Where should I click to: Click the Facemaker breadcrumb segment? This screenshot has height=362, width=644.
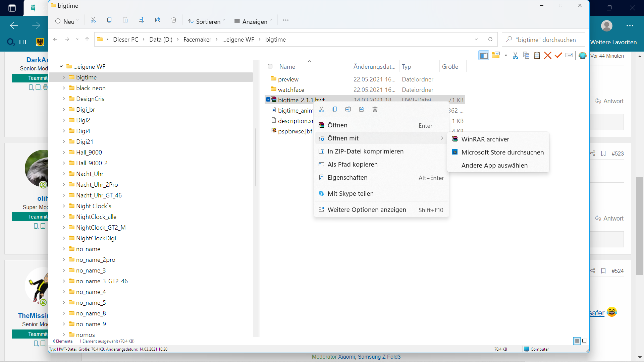pyautogui.click(x=197, y=39)
